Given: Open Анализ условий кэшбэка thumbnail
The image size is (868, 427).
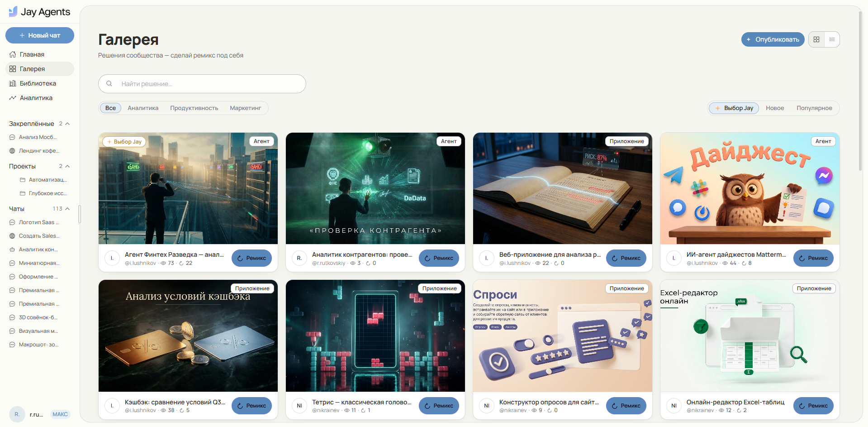Looking at the screenshot, I should click(188, 336).
